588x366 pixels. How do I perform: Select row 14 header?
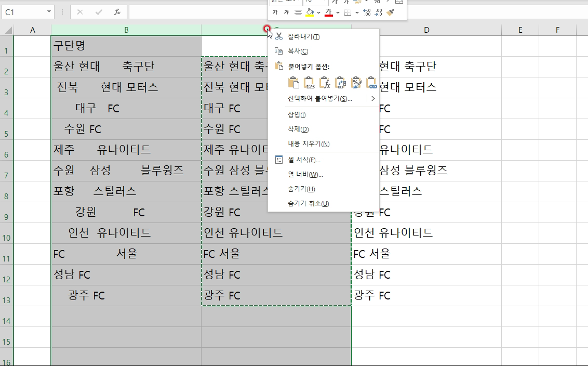(x=7, y=317)
